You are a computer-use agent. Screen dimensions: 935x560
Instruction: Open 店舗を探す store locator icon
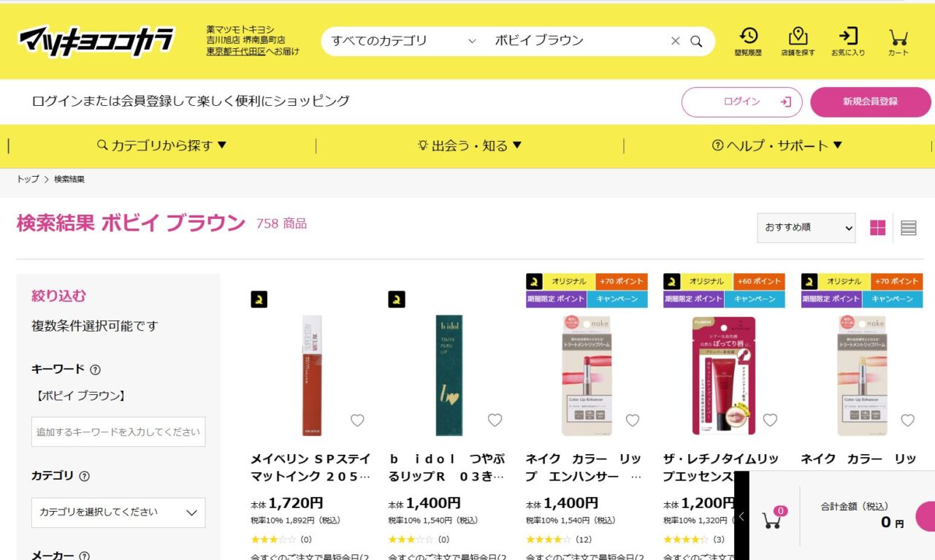pyautogui.click(x=798, y=42)
